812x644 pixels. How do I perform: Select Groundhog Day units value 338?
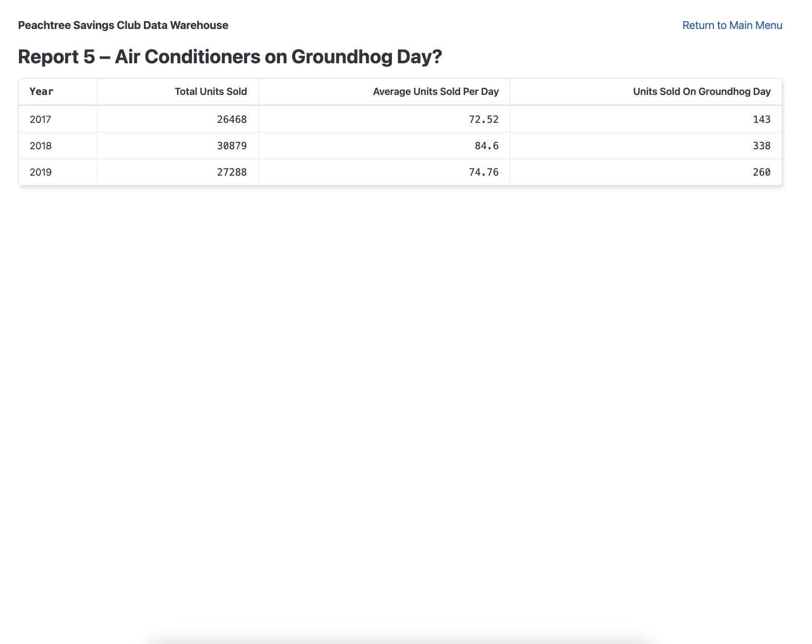click(761, 146)
